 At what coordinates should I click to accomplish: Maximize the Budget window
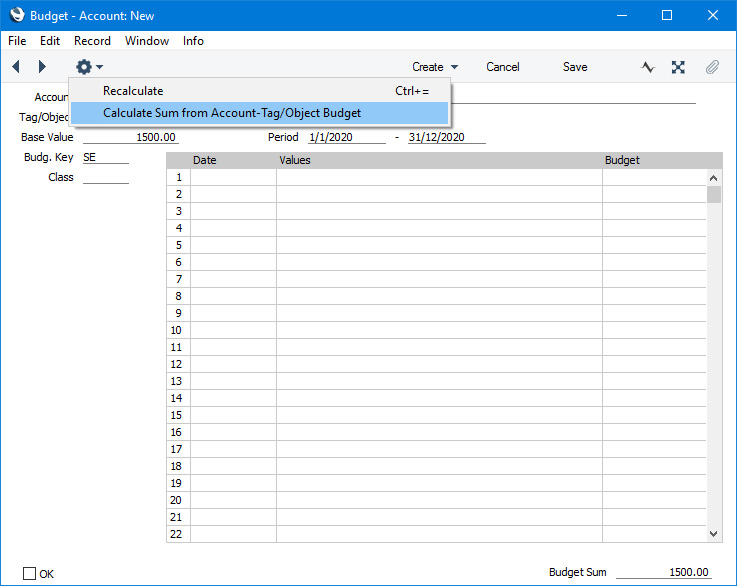[x=666, y=16]
